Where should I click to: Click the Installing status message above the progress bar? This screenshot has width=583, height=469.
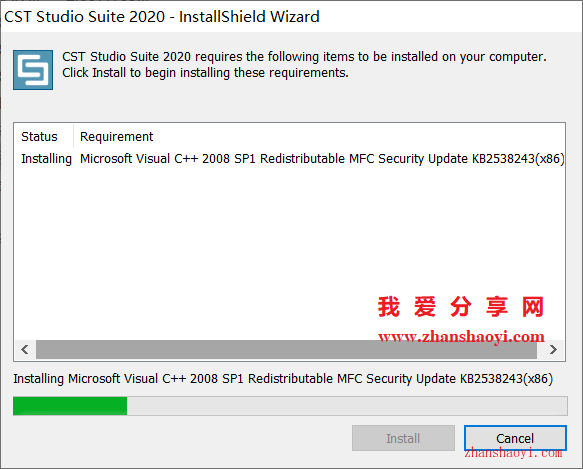pos(283,379)
